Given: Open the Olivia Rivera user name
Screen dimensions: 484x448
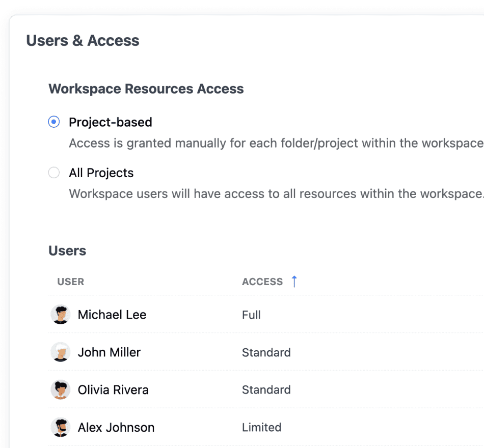Looking at the screenshot, I should [x=113, y=390].
